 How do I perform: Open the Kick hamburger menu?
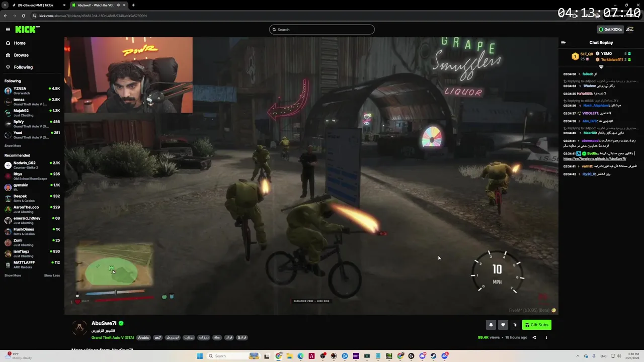pos(8,30)
